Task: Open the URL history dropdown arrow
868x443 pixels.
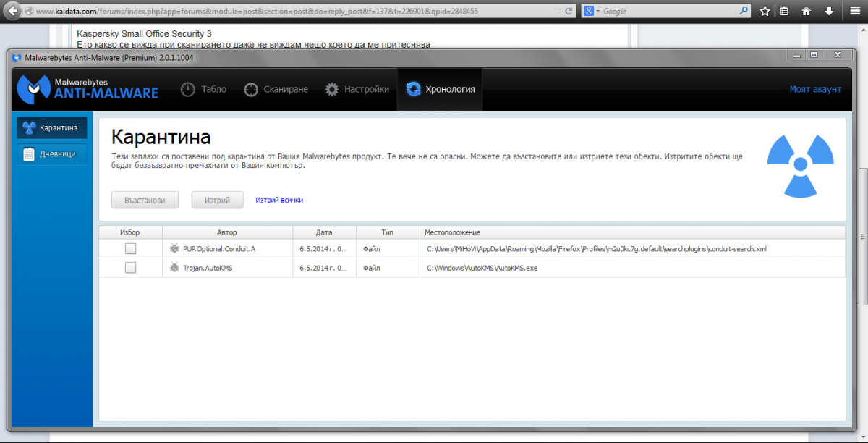Action: (x=556, y=12)
